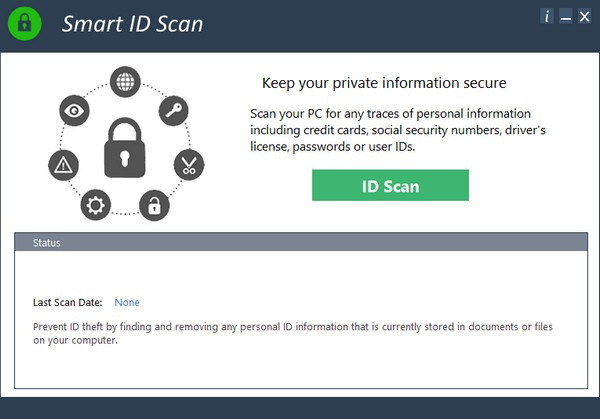
Task: Click the green lock app logo
Action: [x=26, y=23]
